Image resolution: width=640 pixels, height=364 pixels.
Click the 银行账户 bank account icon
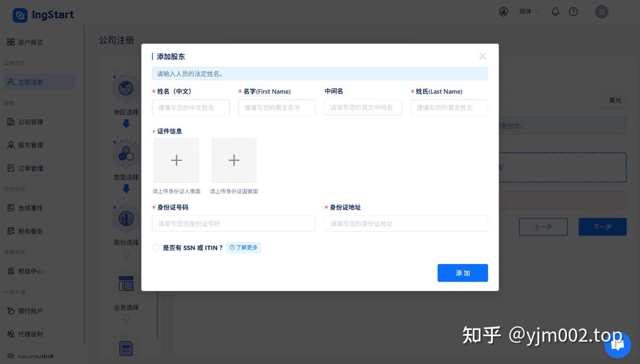coord(11,311)
